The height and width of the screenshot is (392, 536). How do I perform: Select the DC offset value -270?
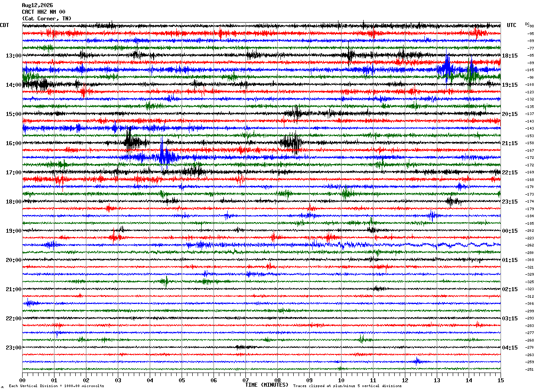tap(530, 347)
